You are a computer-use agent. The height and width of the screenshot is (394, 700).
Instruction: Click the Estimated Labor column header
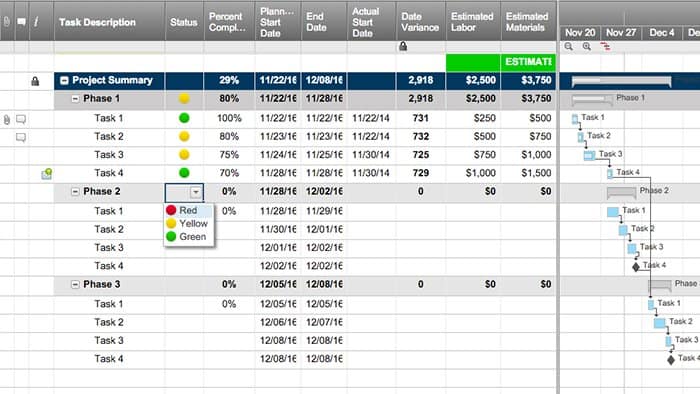(x=473, y=22)
